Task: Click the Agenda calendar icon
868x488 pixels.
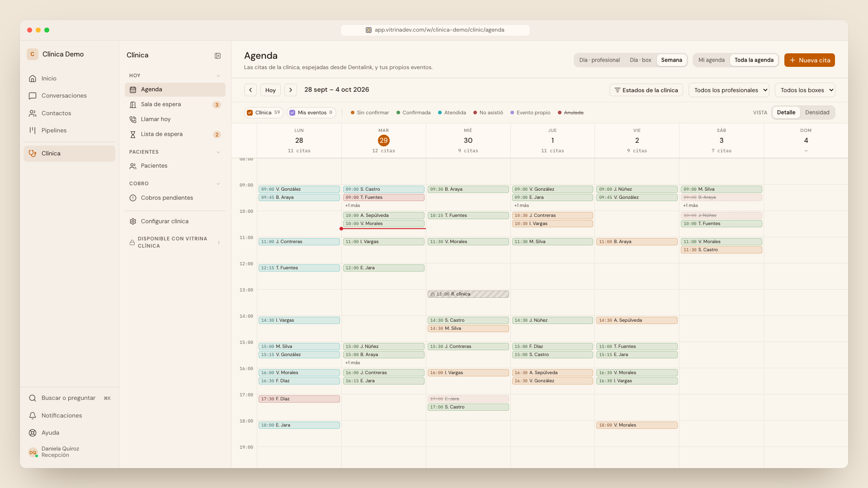Action: click(x=133, y=90)
